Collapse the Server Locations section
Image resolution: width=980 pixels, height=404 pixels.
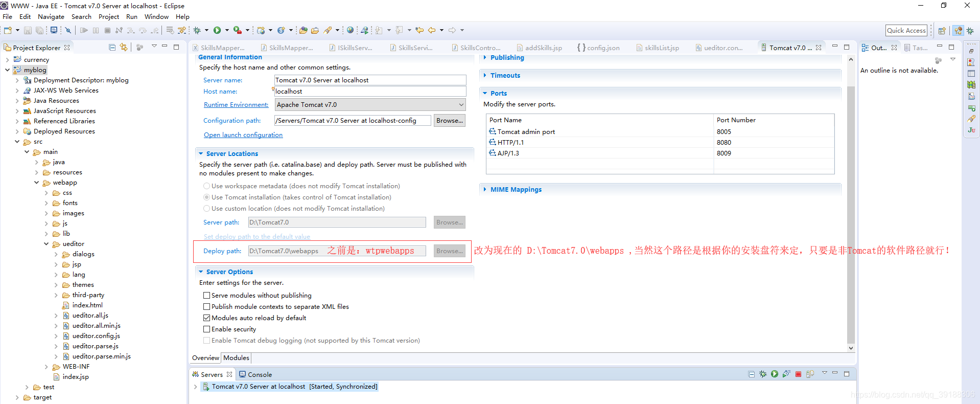click(201, 153)
